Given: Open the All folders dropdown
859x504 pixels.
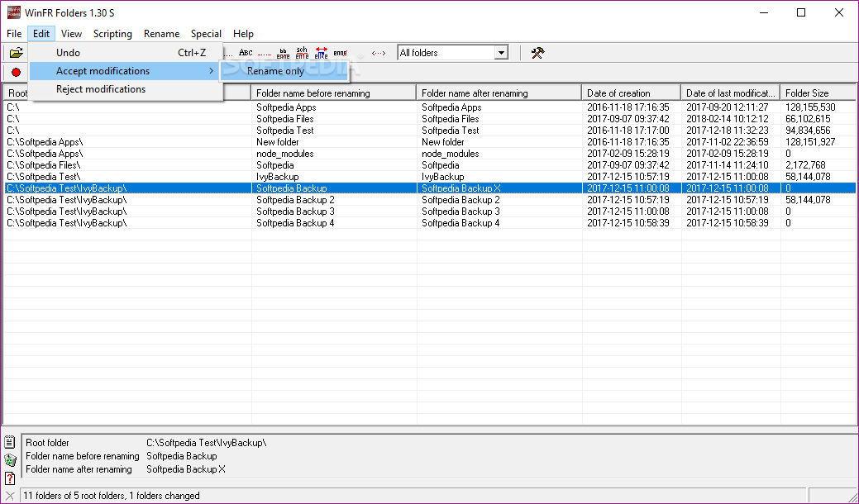Looking at the screenshot, I should pos(501,53).
